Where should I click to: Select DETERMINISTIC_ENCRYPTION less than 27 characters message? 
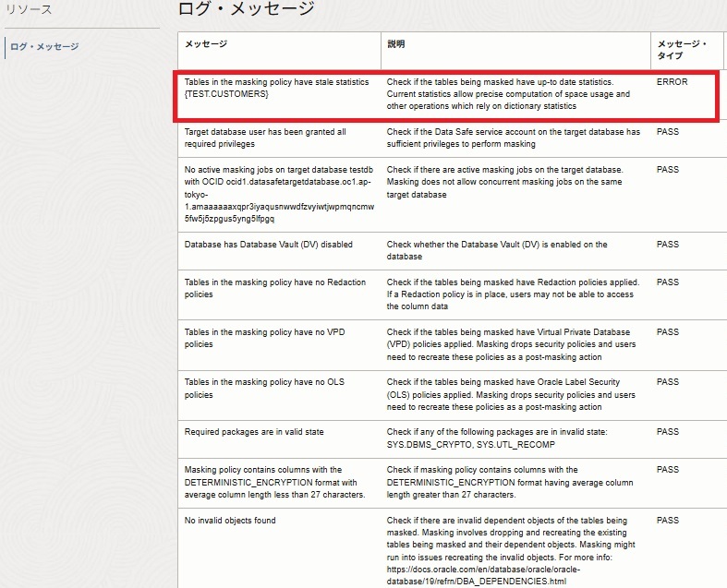274,483
